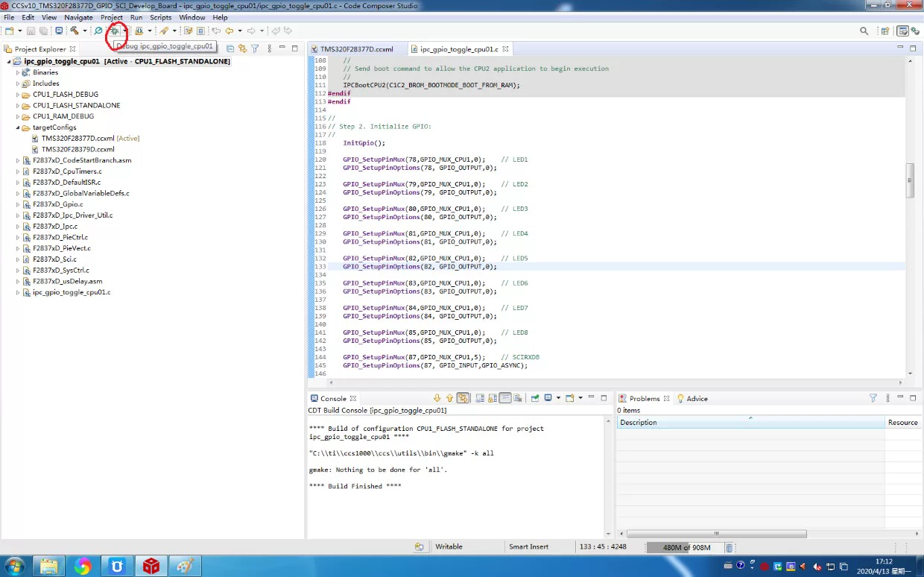Open Debug button dropdown arrow
Screen dimensions: 924x577
124,31
